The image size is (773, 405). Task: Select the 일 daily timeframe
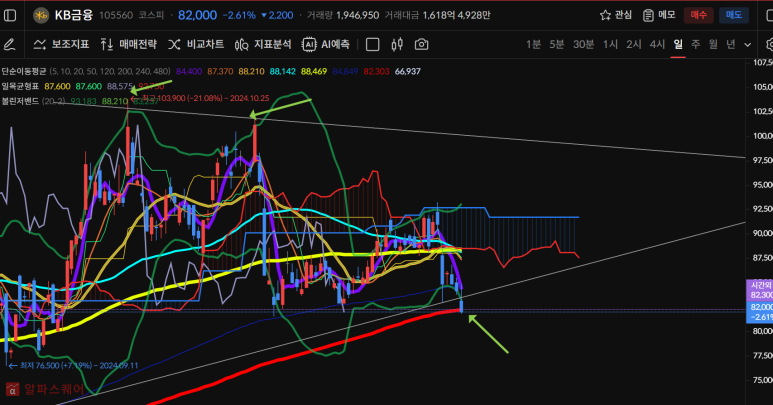coord(678,44)
